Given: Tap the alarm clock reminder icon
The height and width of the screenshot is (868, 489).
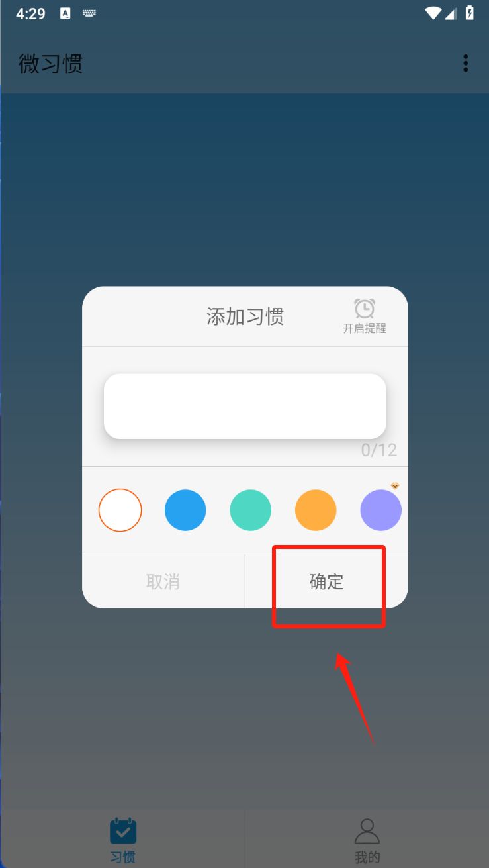Looking at the screenshot, I should point(365,309).
